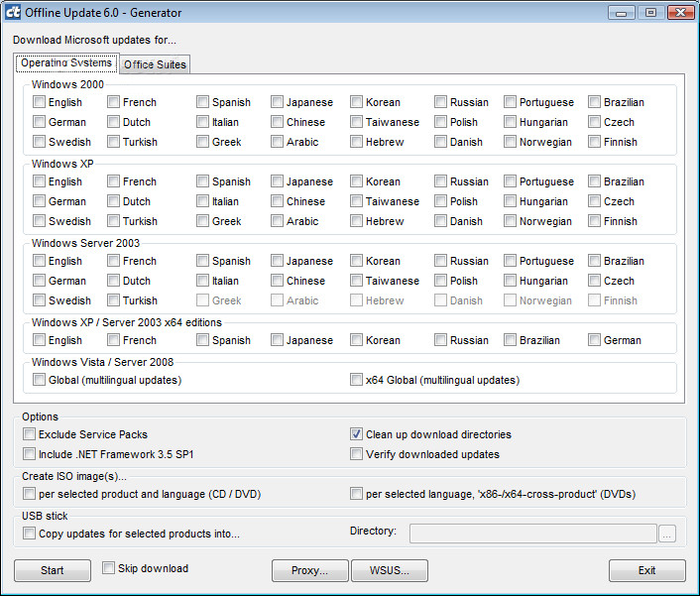This screenshot has height=596, width=700.
Task: Check Dutch under Windows Server 2003
Action: [114, 281]
